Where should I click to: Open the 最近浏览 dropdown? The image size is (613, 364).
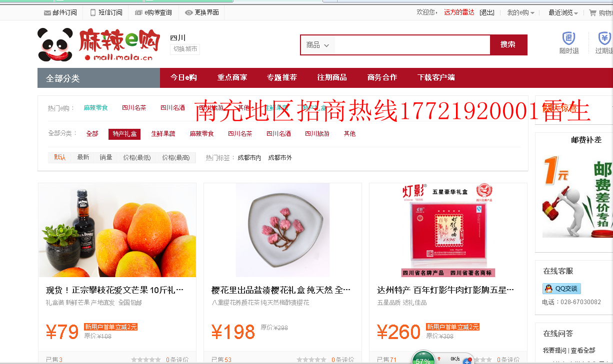(563, 12)
